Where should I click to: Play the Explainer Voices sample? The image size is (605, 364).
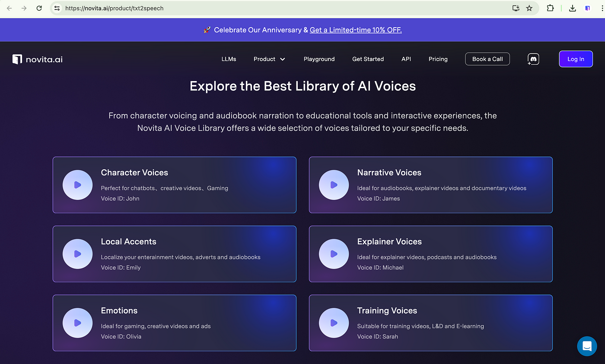pyautogui.click(x=334, y=254)
